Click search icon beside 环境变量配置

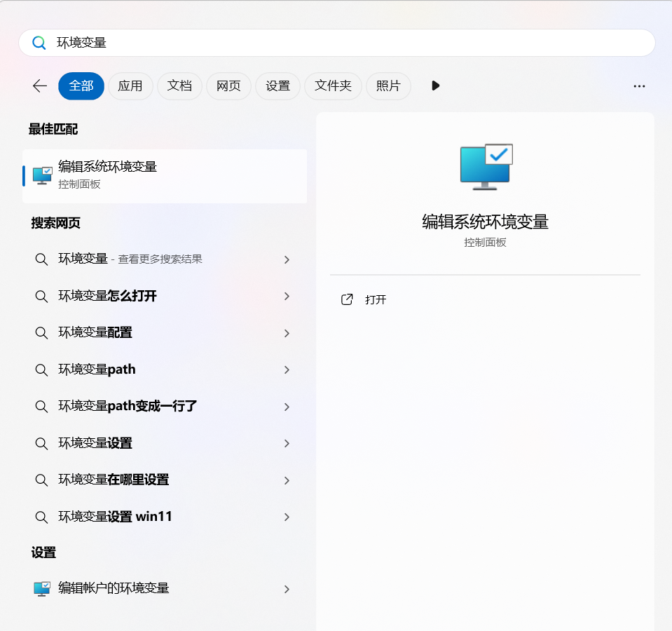[41, 333]
